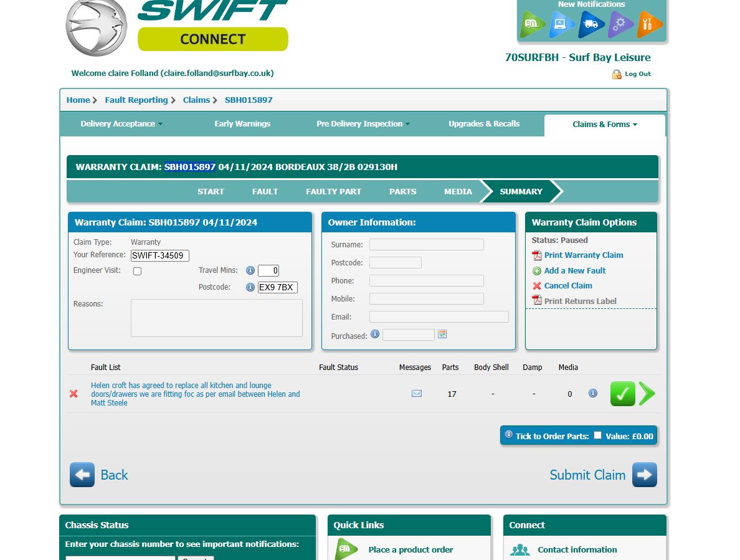Click the Add a New Fault link
Screen dimensions: 740x560
(x=575, y=271)
